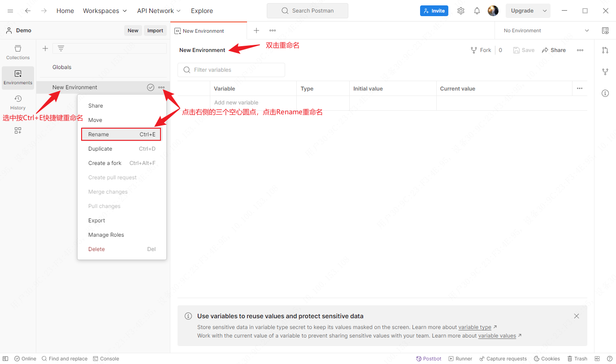Click the filter icon in sidebar search

(61, 48)
